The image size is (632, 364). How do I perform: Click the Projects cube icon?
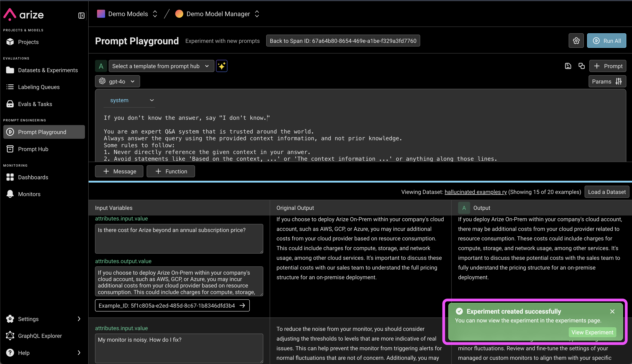(x=10, y=42)
